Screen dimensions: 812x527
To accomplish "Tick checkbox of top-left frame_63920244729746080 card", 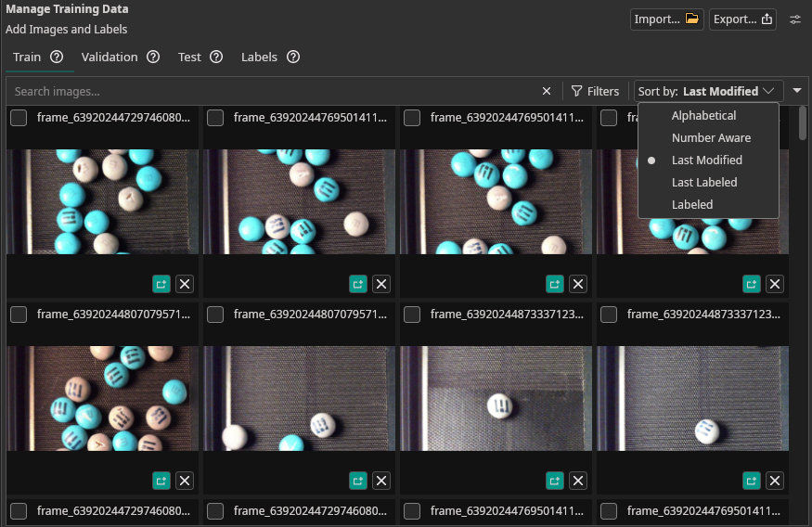I will [x=19, y=118].
